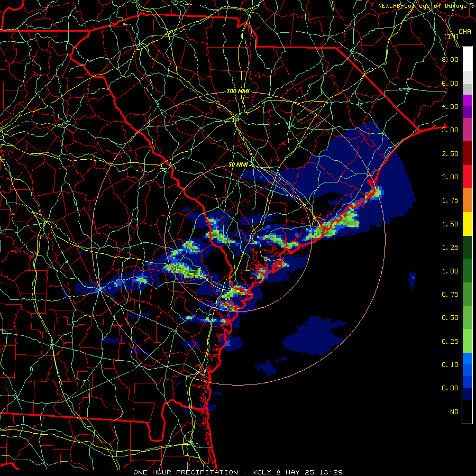
Task: Click the 'ONE HOUR PRECIPITATION - KCLX' title
Action: click(x=203, y=472)
